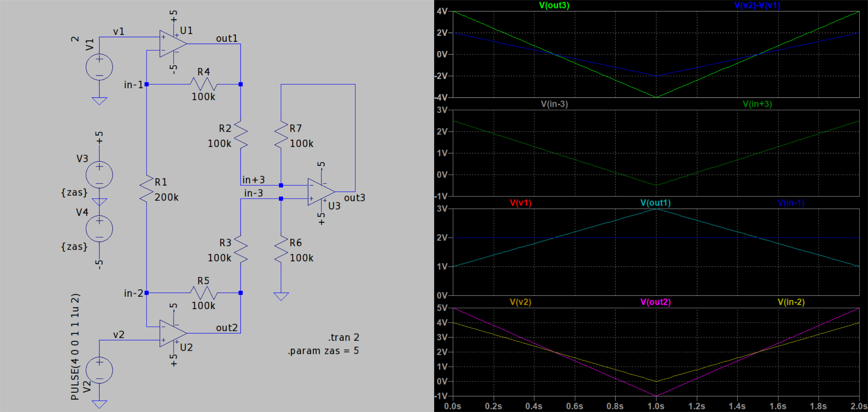
Task: Click the 2.0s time axis label
Action: (859, 406)
